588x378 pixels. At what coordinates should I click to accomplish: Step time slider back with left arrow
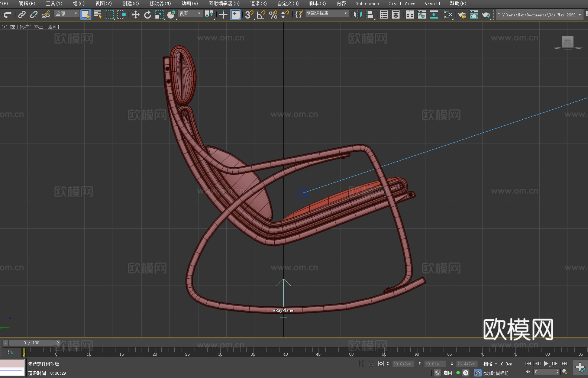coord(6,343)
